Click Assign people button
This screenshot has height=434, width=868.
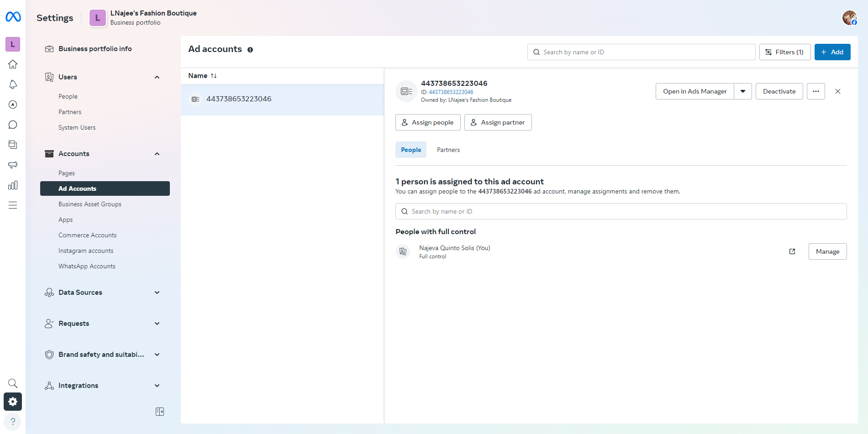tap(428, 122)
